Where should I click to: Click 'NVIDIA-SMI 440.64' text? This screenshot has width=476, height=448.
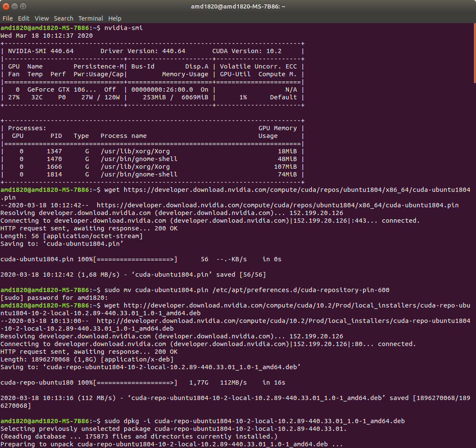pyautogui.click(x=41, y=51)
